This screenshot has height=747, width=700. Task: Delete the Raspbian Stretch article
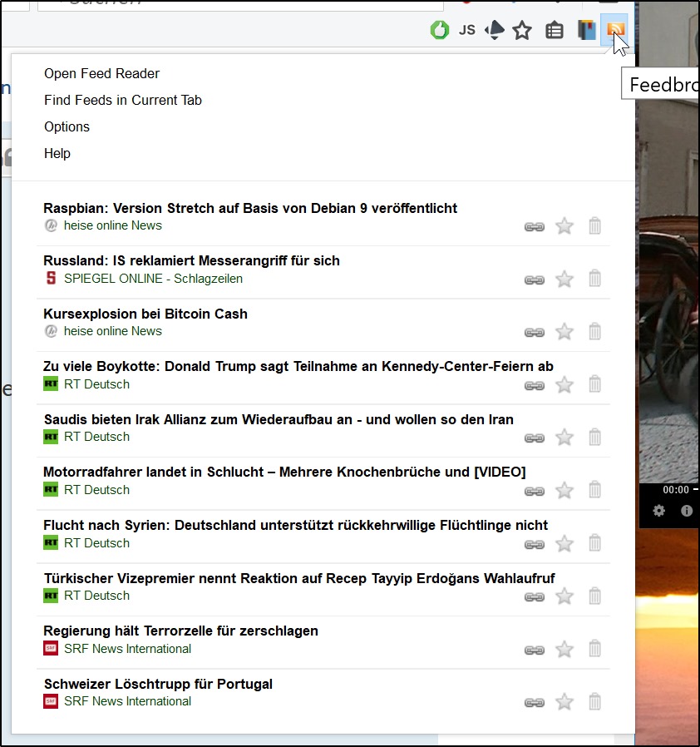click(x=594, y=225)
